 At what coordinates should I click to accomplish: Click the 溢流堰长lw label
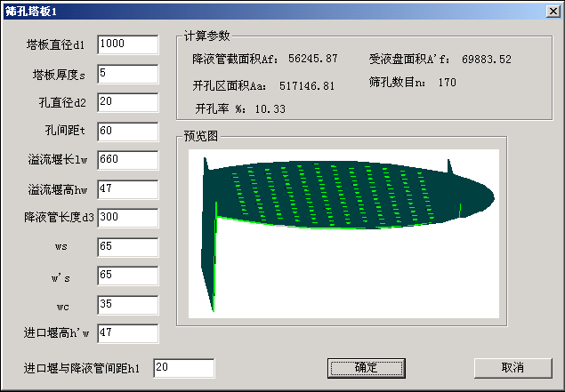(58, 159)
